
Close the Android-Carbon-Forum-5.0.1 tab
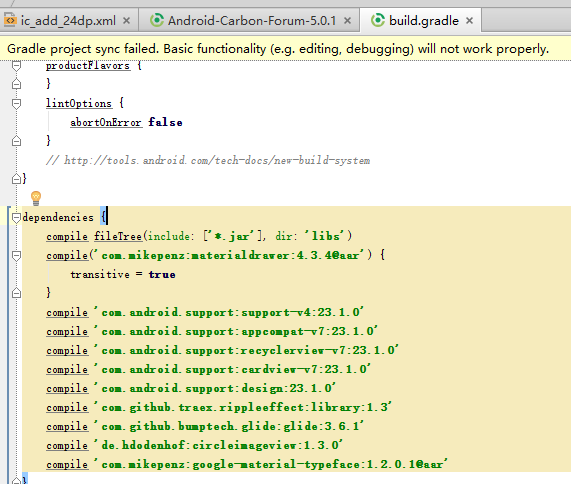pyautogui.click(x=347, y=21)
